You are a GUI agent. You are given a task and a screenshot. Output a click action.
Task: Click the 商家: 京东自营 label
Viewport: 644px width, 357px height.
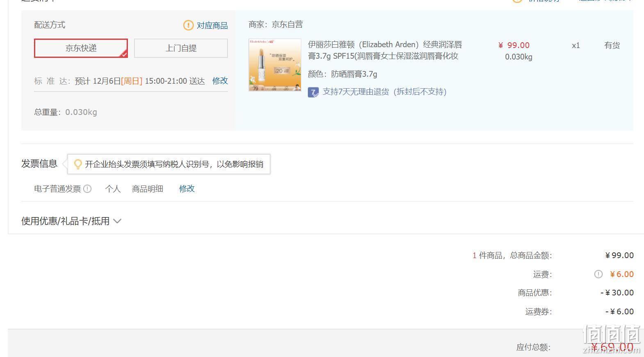click(275, 25)
